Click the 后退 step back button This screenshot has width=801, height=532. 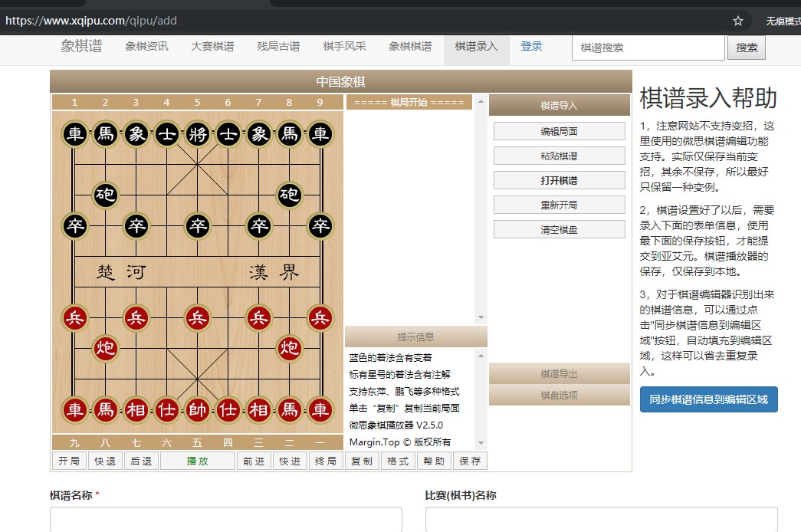click(141, 461)
